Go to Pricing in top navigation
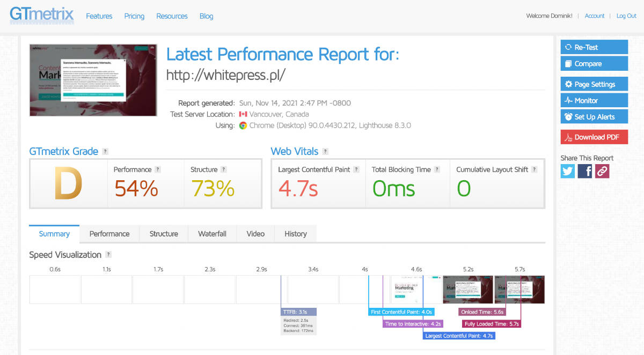This screenshot has width=644, height=355. pos(134,16)
